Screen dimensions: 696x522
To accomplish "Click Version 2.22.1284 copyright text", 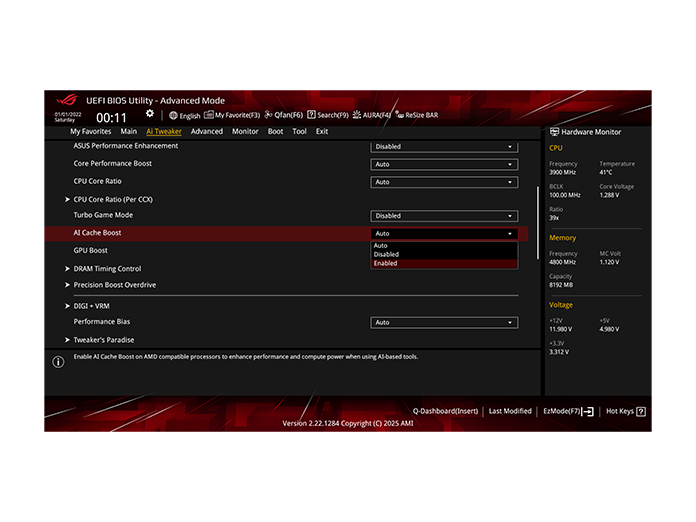I will pyautogui.click(x=348, y=423).
